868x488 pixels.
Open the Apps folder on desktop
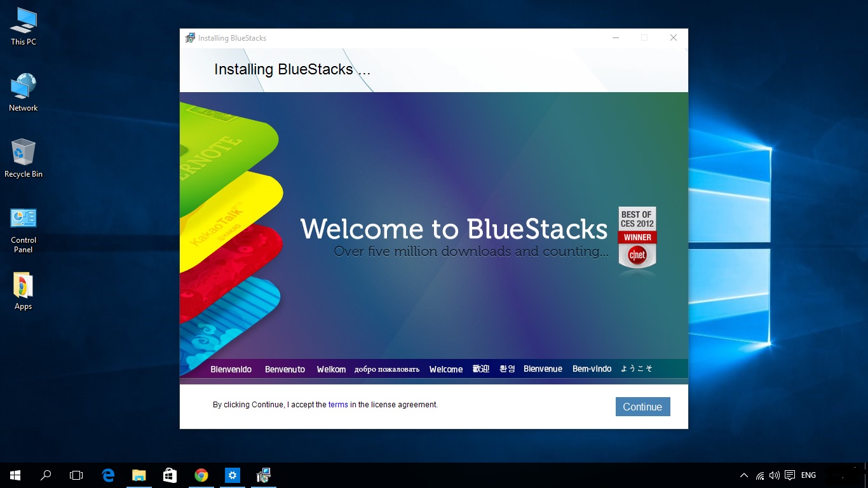pyautogui.click(x=24, y=291)
